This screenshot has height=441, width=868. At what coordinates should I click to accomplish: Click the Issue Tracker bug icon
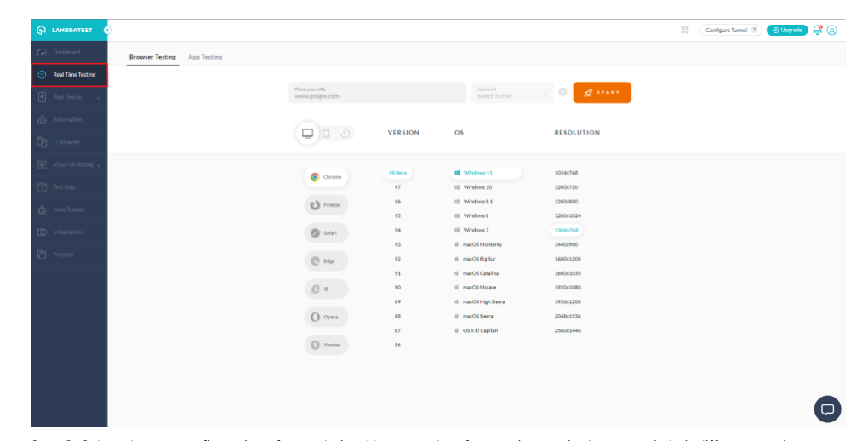click(x=42, y=210)
